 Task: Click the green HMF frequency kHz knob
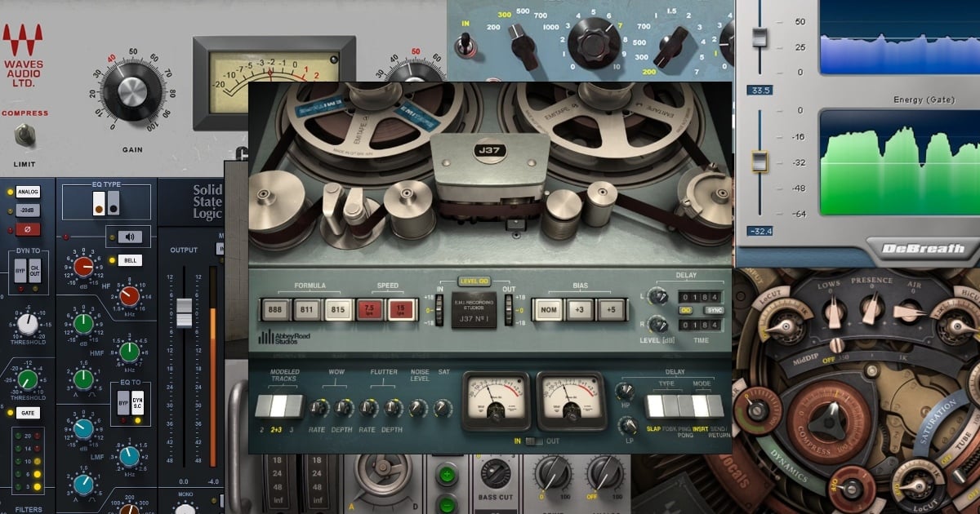click(x=129, y=352)
